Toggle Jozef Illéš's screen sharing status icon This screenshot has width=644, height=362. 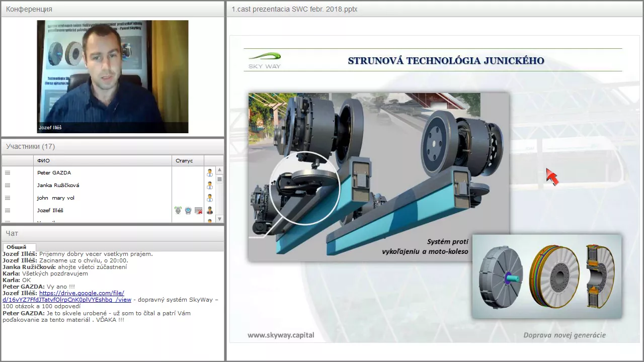coord(198,210)
